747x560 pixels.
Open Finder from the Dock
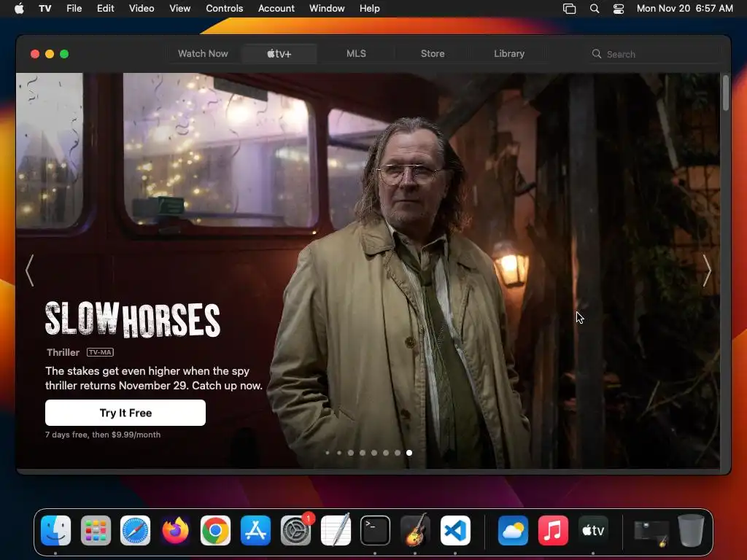(55, 530)
